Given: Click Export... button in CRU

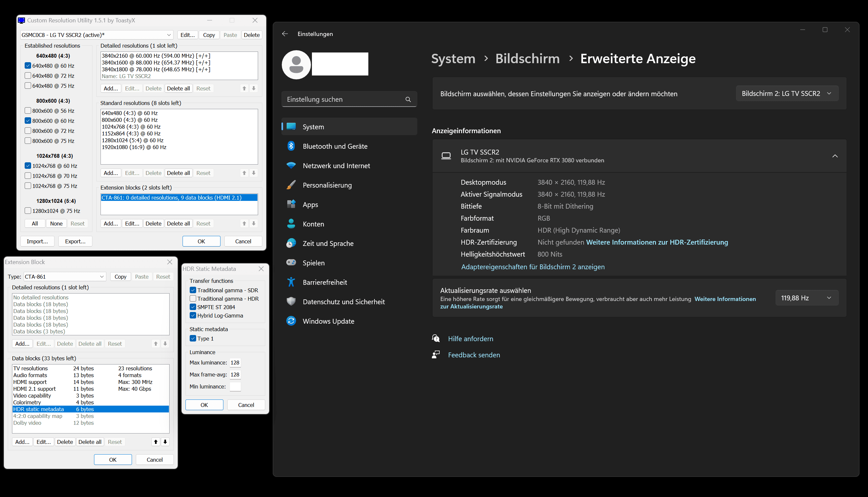Looking at the screenshot, I should click(75, 241).
